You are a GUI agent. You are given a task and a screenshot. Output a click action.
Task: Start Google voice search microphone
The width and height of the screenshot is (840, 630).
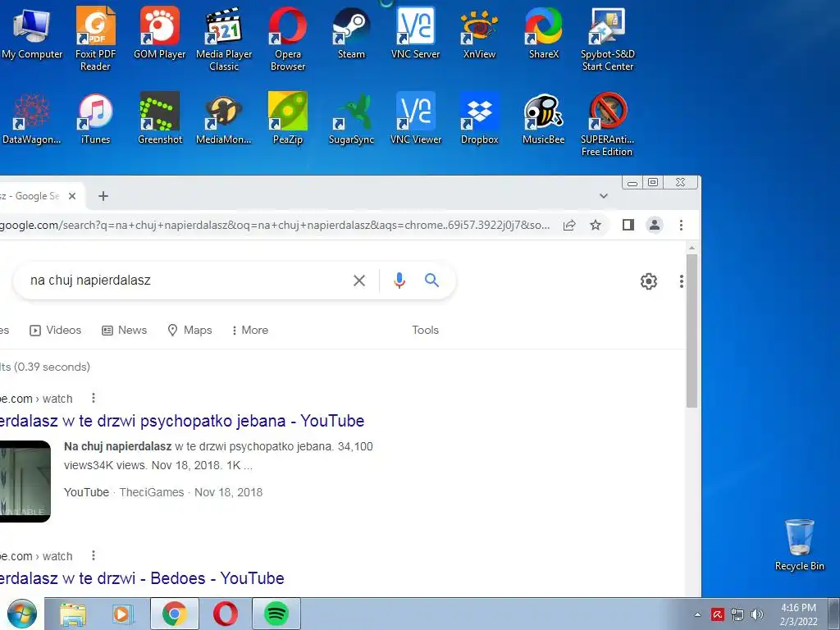(399, 281)
